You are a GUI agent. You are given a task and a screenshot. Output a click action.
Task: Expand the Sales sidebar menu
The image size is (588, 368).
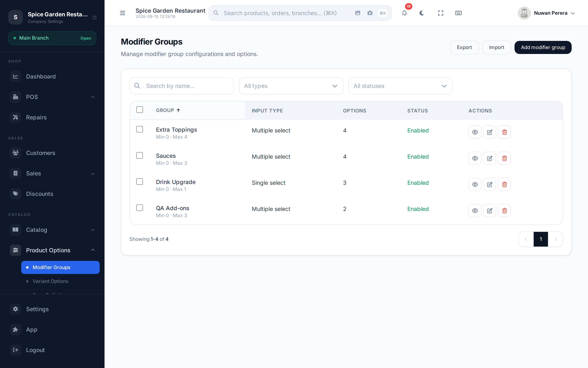[52, 174]
